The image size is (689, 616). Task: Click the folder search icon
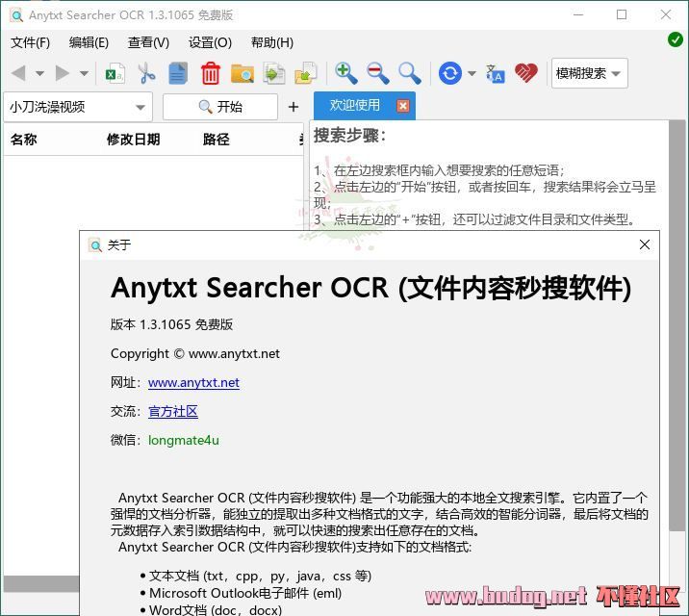coord(242,73)
